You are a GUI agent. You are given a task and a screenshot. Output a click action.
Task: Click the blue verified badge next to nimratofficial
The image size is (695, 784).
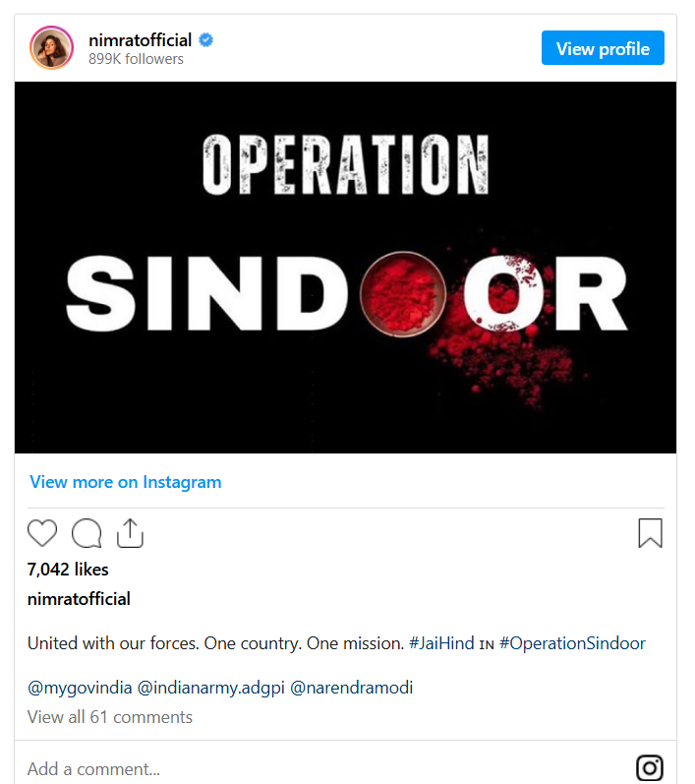click(x=205, y=39)
